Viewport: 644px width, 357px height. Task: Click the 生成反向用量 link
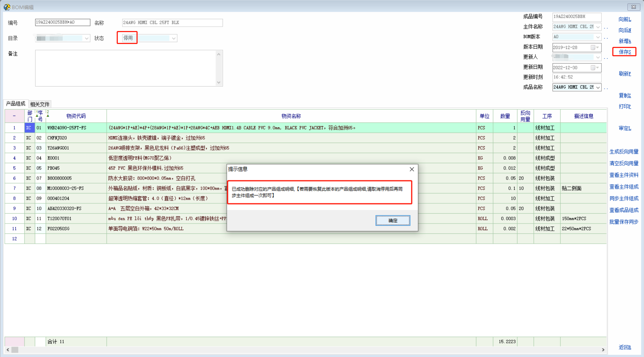(x=624, y=151)
